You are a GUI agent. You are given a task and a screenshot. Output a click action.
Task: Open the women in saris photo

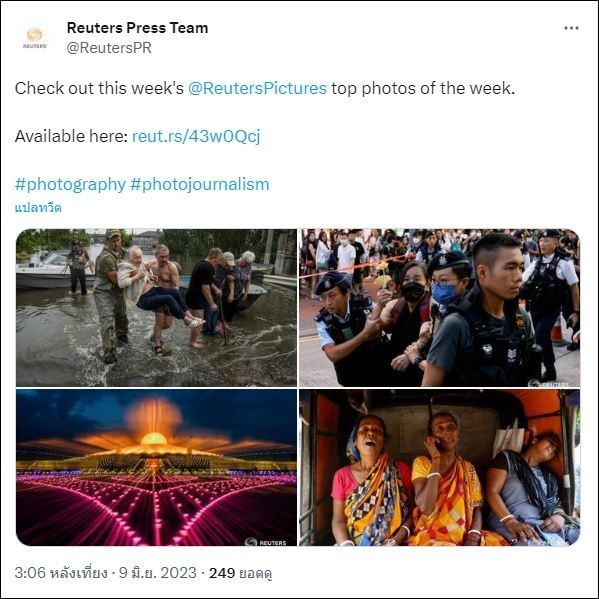(x=439, y=467)
